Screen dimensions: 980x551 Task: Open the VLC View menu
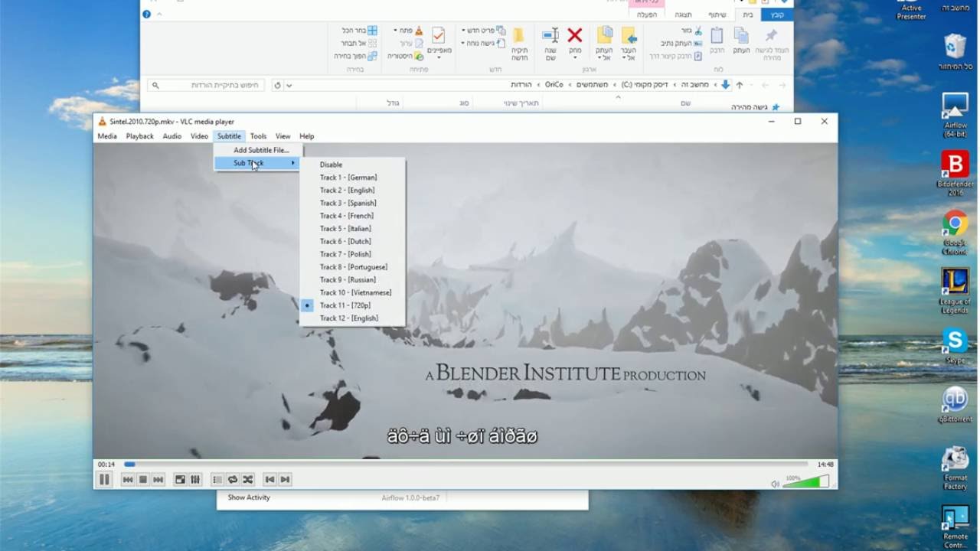tap(283, 136)
